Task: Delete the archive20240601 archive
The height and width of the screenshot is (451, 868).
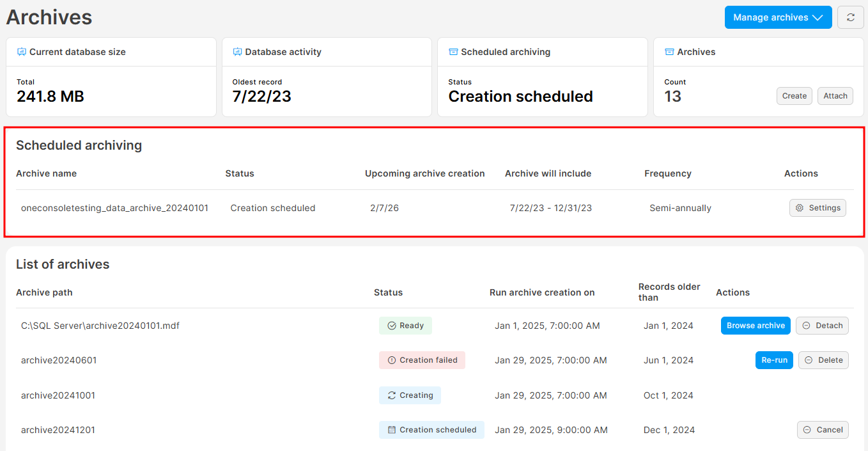Action: pyautogui.click(x=823, y=360)
